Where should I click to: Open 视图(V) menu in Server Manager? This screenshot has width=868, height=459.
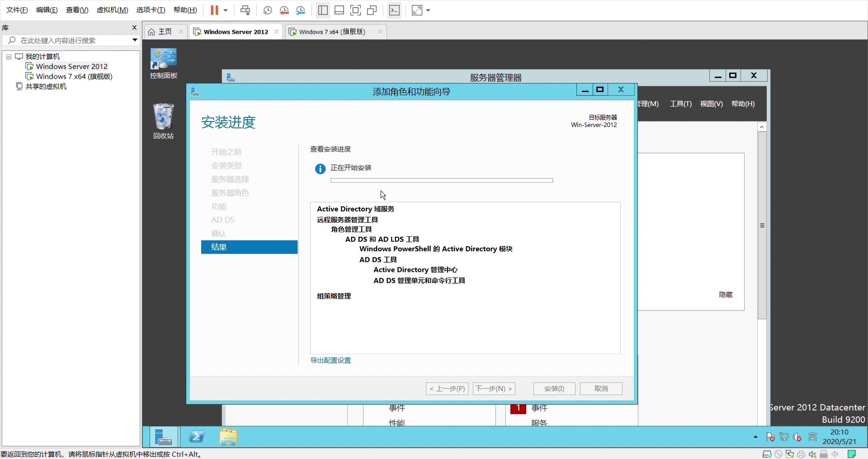pyautogui.click(x=712, y=104)
